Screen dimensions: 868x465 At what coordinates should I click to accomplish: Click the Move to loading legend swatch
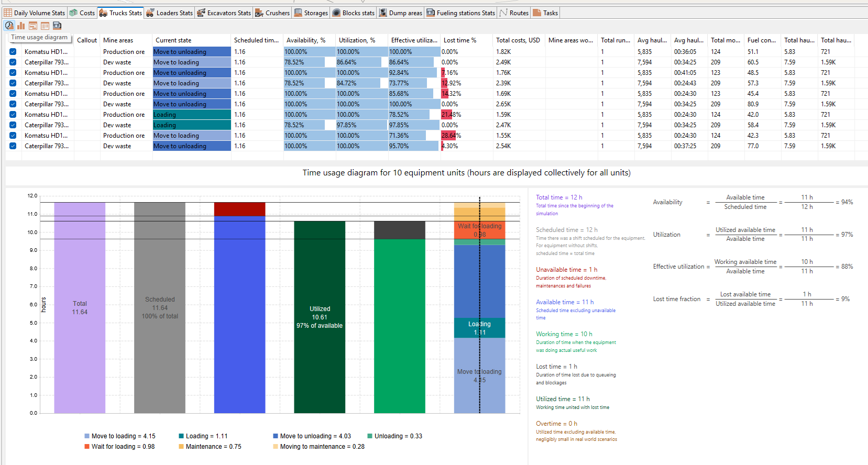click(x=87, y=436)
